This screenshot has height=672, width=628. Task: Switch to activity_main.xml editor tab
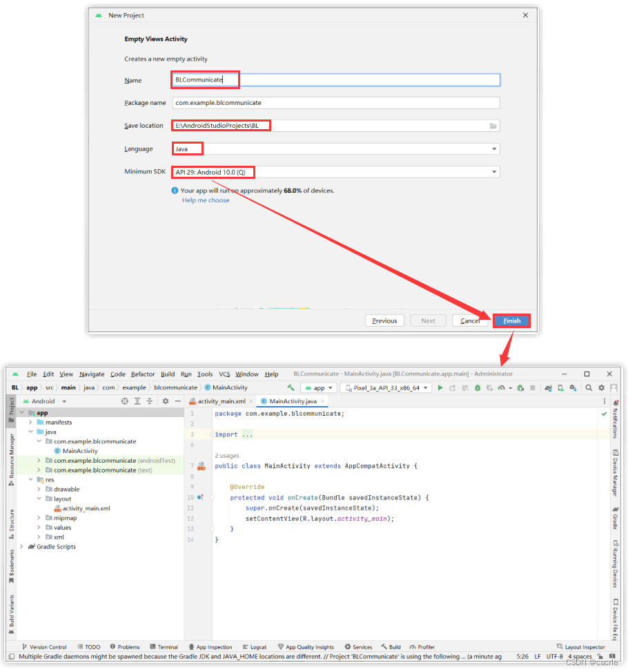pyautogui.click(x=221, y=401)
